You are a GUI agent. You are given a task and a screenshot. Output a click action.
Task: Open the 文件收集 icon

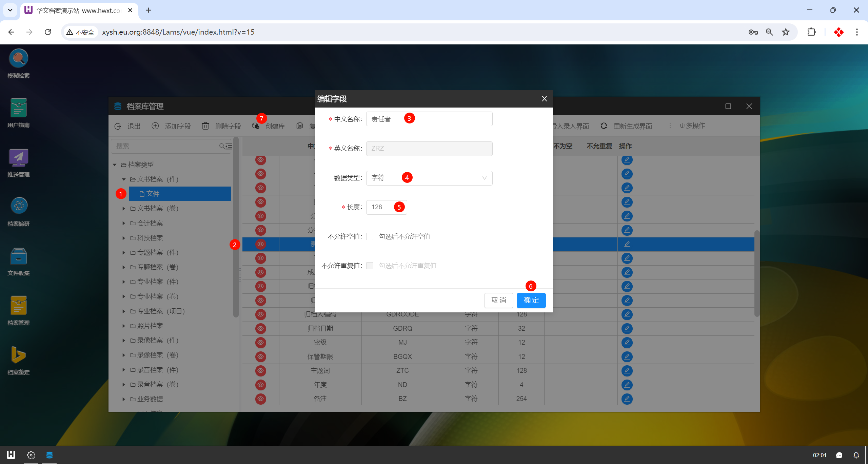[x=19, y=256]
